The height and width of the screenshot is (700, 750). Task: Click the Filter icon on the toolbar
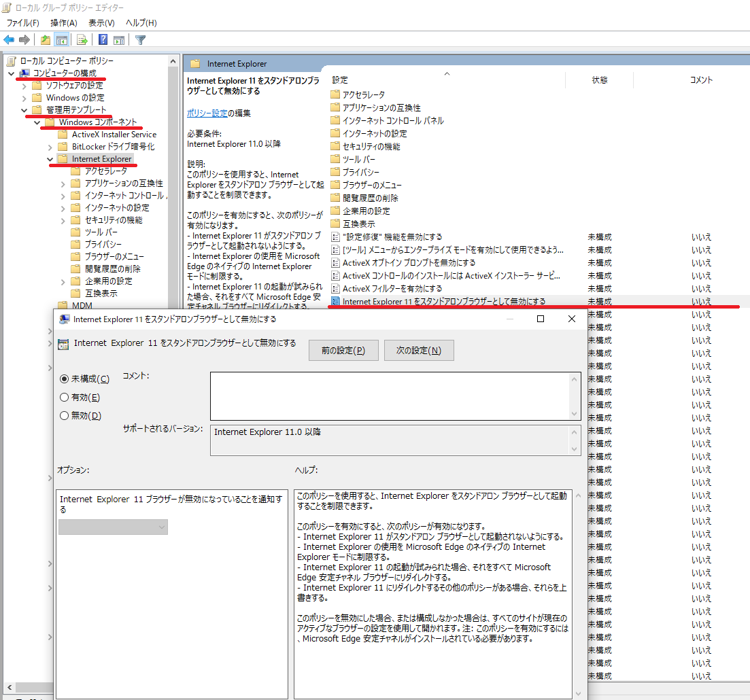141,39
